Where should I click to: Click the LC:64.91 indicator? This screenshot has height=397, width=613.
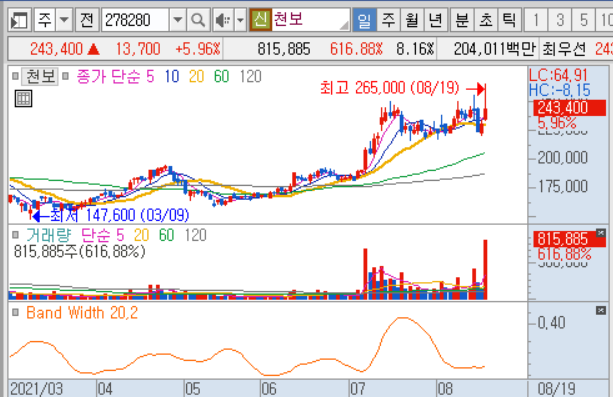(x=558, y=75)
